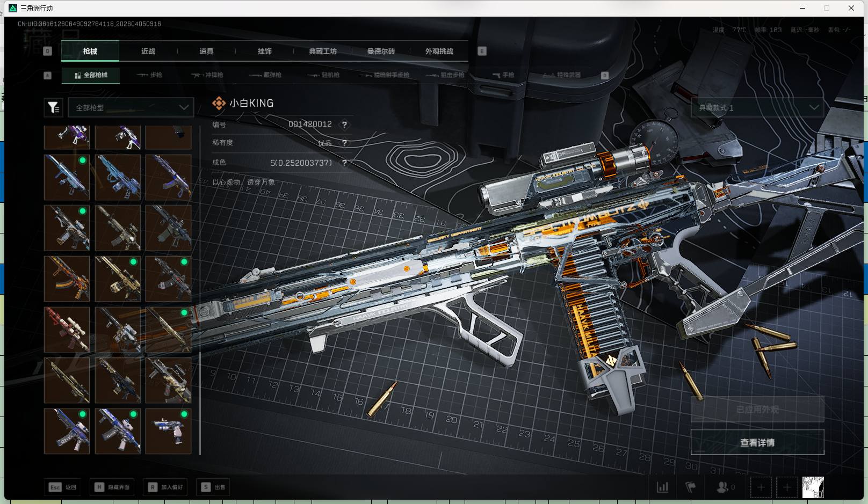The image size is (868, 504).
Task: Click the Q key hint left of tabs
Action: click(48, 51)
